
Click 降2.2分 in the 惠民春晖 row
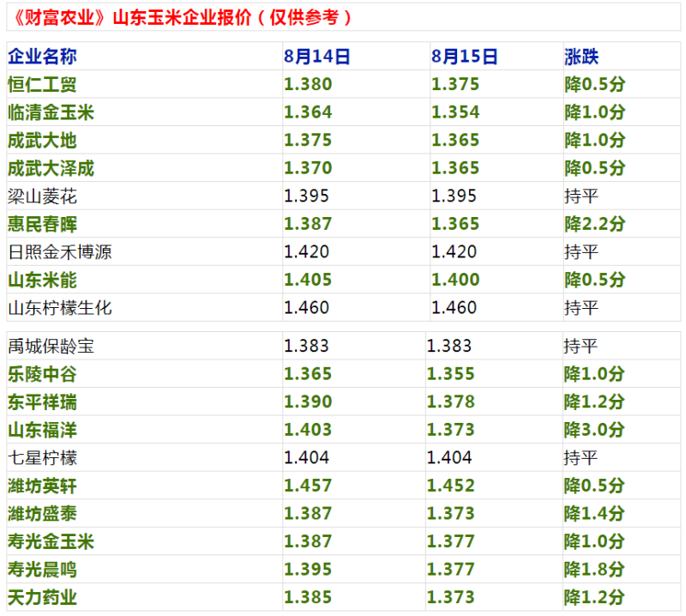[x=594, y=224]
